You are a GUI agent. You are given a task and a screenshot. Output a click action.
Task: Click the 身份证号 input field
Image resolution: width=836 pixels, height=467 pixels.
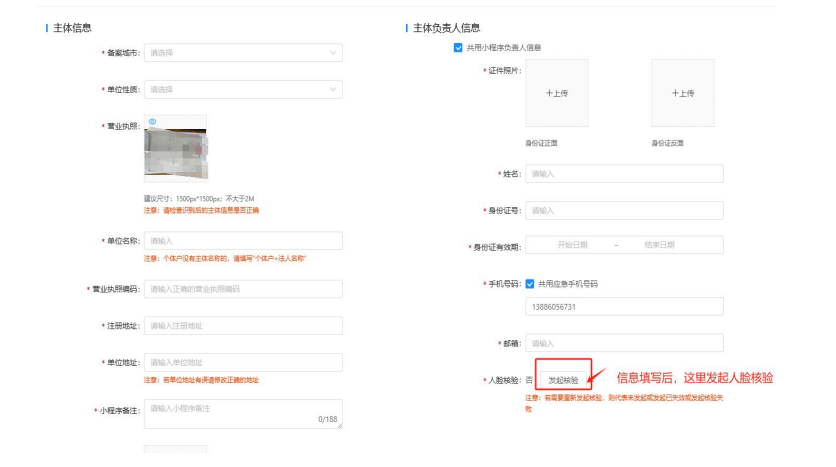tap(624, 211)
